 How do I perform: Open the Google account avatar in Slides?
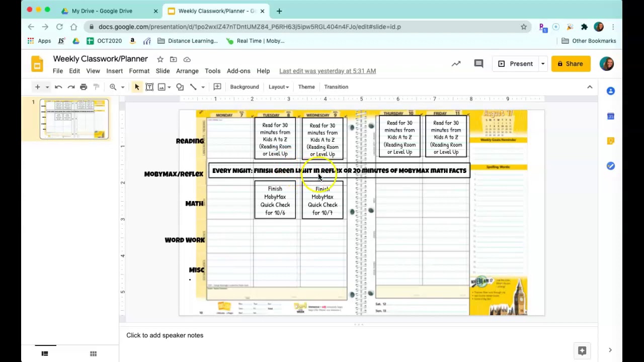coord(607,64)
